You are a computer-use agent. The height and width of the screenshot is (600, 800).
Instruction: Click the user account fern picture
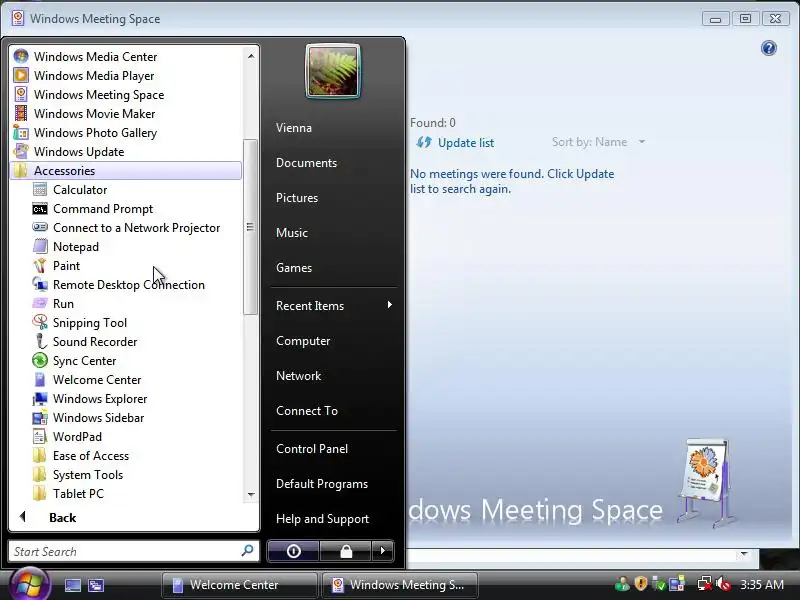[x=333, y=71]
